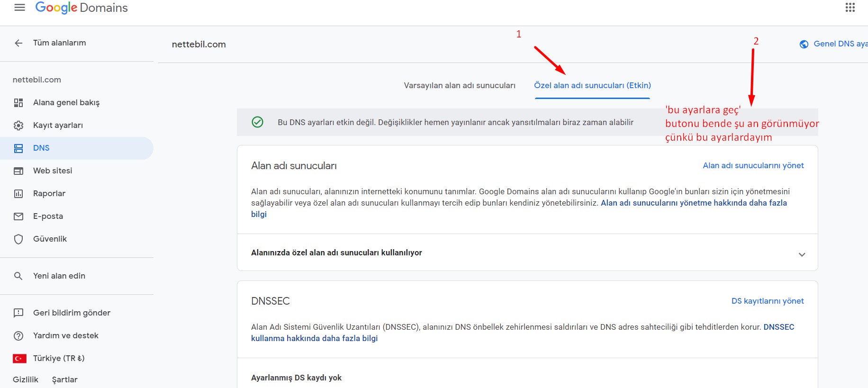Click the Google Domains logo
868x388 pixels.
click(81, 8)
